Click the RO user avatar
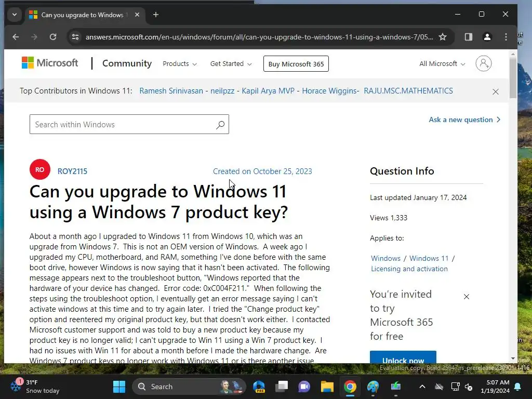Screen dimensions: 532x399 click(39, 169)
